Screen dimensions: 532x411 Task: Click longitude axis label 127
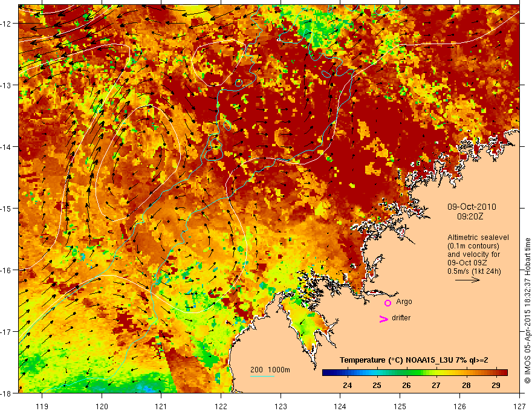[x=519, y=406]
